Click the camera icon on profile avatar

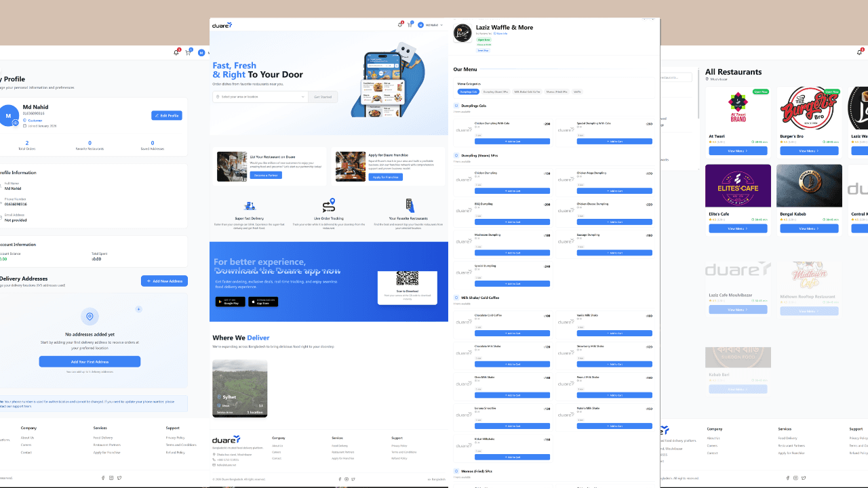point(15,123)
